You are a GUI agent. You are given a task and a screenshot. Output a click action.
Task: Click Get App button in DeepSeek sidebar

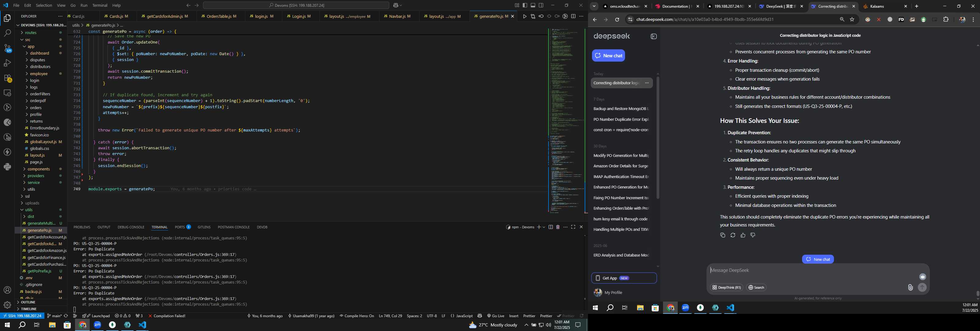[624, 278]
